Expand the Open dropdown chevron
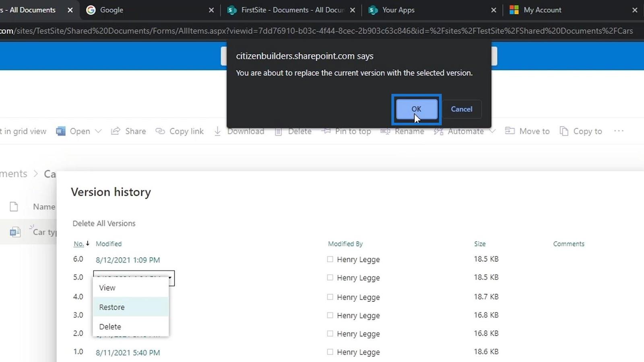The width and height of the screenshot is (644, 362). (x=98, y=131)
